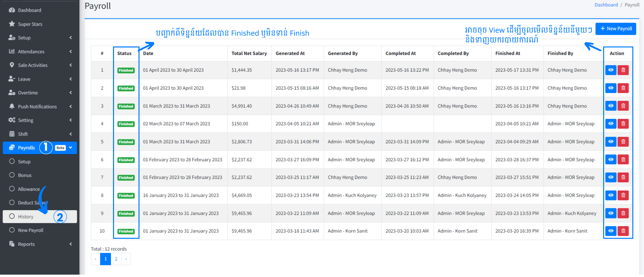View payroll row 4 with eye icon
Image resolution: width=644 pixels, height=277 pixels.
click(x=611, y=124)
